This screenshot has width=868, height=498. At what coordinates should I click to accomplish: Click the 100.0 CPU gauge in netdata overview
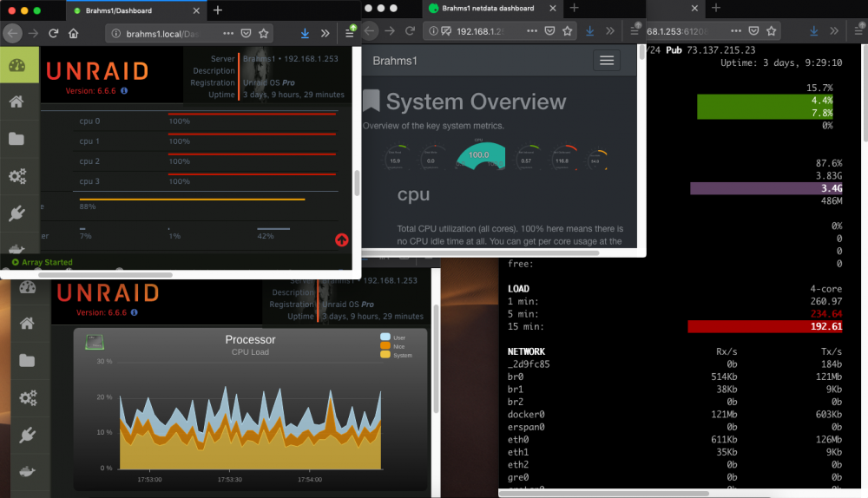click(x=480, y=155)
